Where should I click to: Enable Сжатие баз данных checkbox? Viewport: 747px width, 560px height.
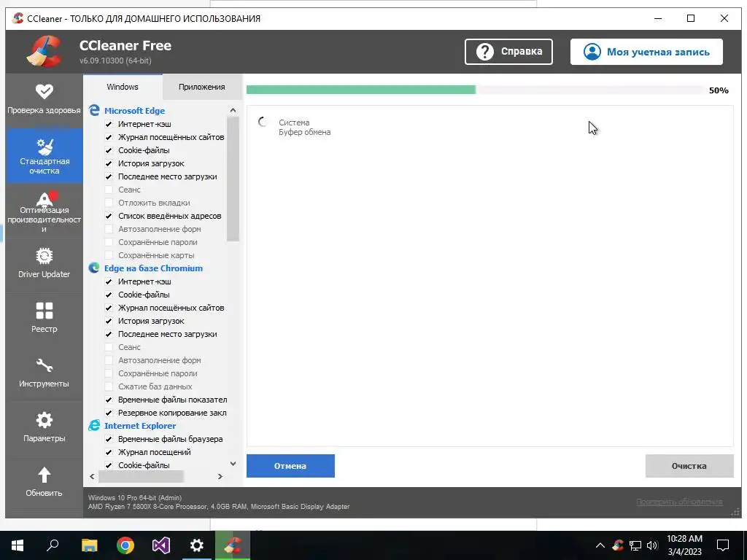click(109, 386)
